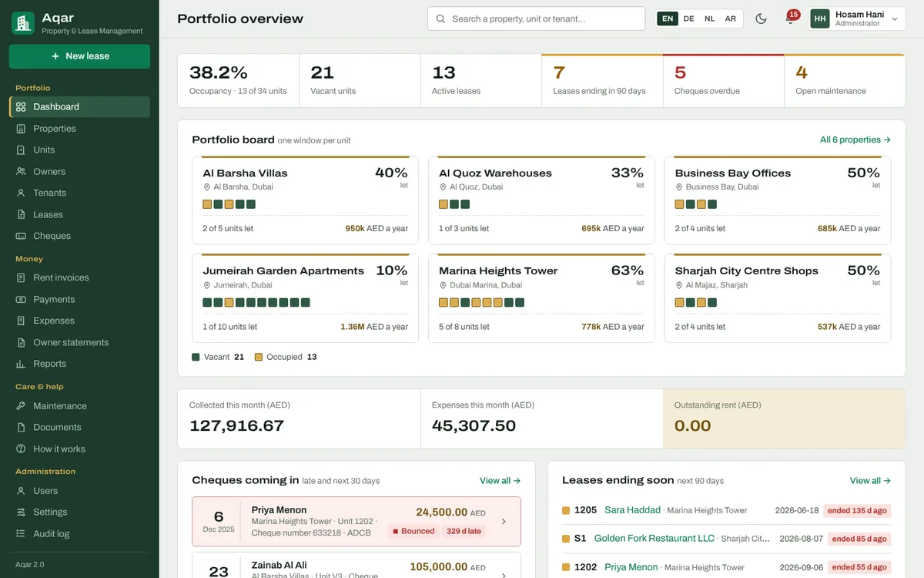Open the Leases ending in 90 days card

pos(602,80)
